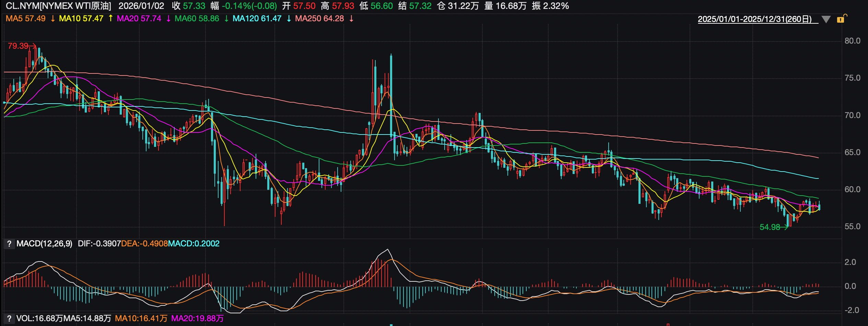Image resolution: width=868 pixels, height=326 pixels.
Task: Toggle the MA120 61.47 moving average label
Action: point(257,19)
